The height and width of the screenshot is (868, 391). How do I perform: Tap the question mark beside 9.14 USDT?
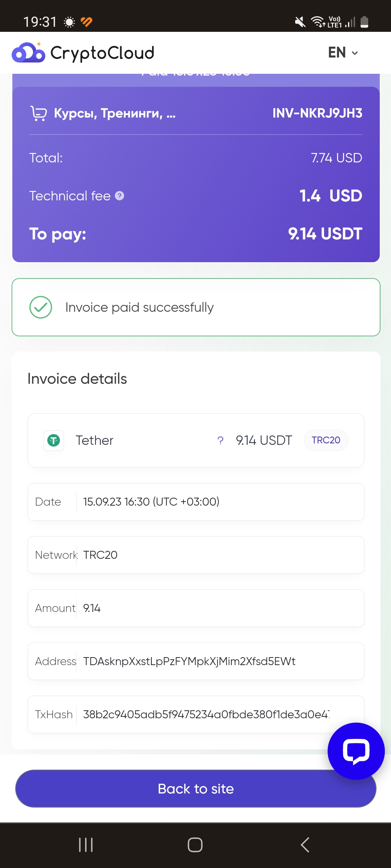point(220,440)
